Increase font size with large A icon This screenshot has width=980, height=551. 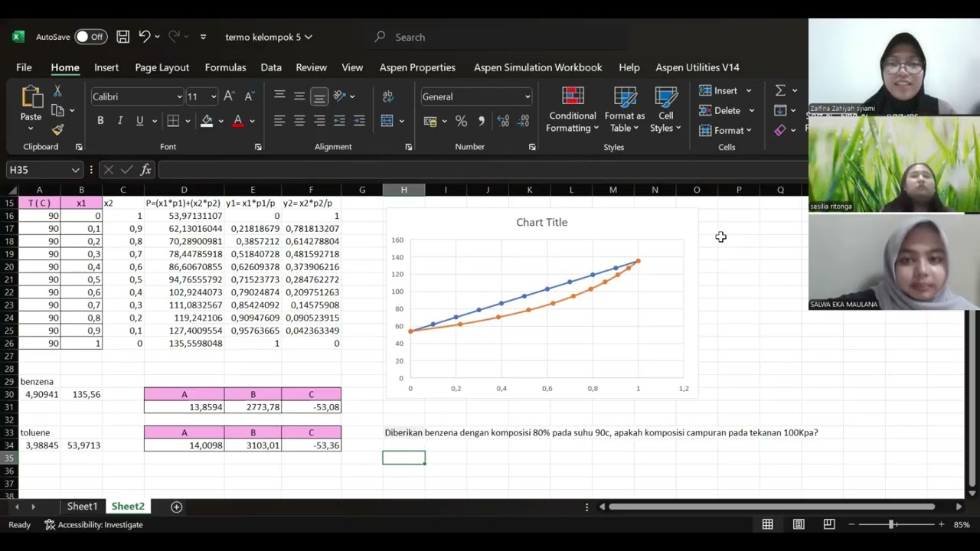point(229,96)
